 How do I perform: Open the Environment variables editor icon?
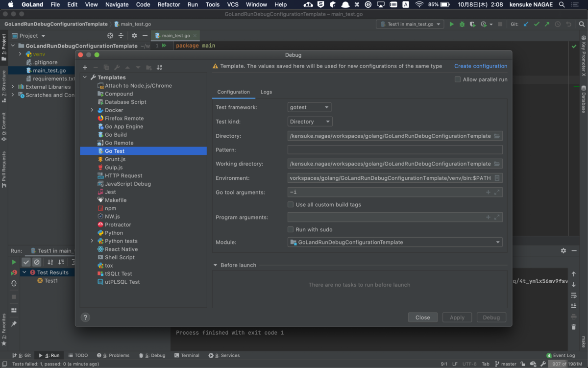pos(497,178)
